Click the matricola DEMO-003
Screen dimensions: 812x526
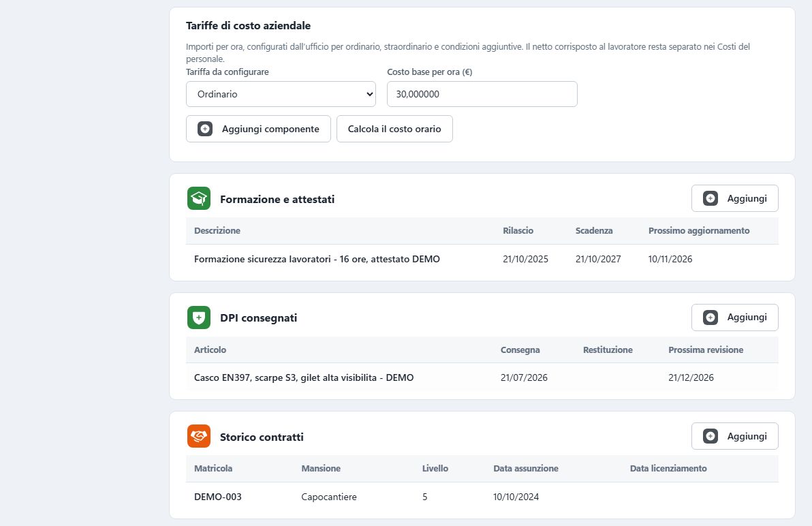click(218, 497)
